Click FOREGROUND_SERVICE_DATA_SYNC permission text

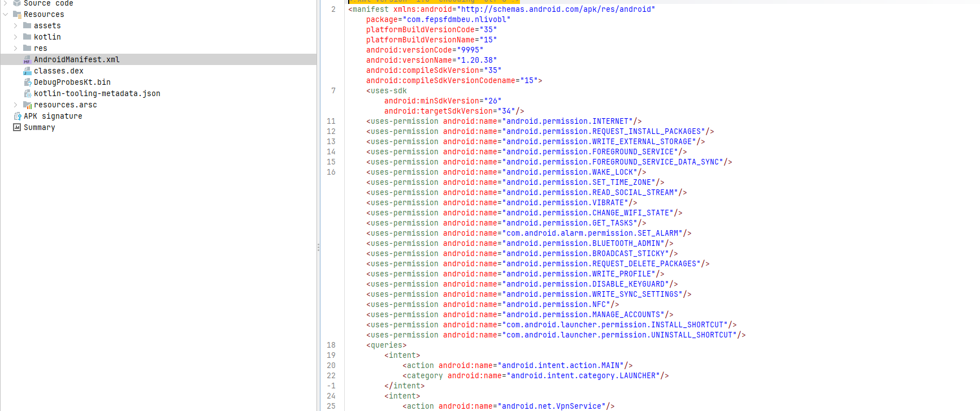656,162
